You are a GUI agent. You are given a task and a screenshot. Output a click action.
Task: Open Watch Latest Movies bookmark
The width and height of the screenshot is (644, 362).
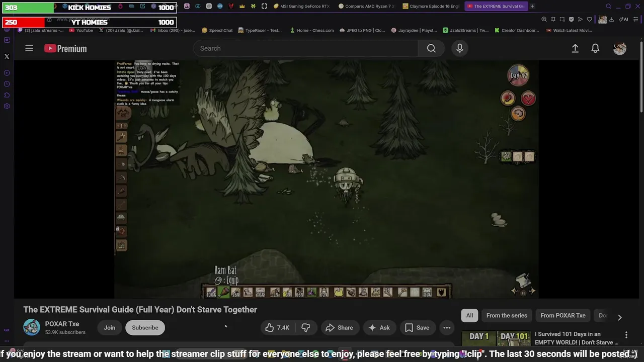[x=569, y=30]
